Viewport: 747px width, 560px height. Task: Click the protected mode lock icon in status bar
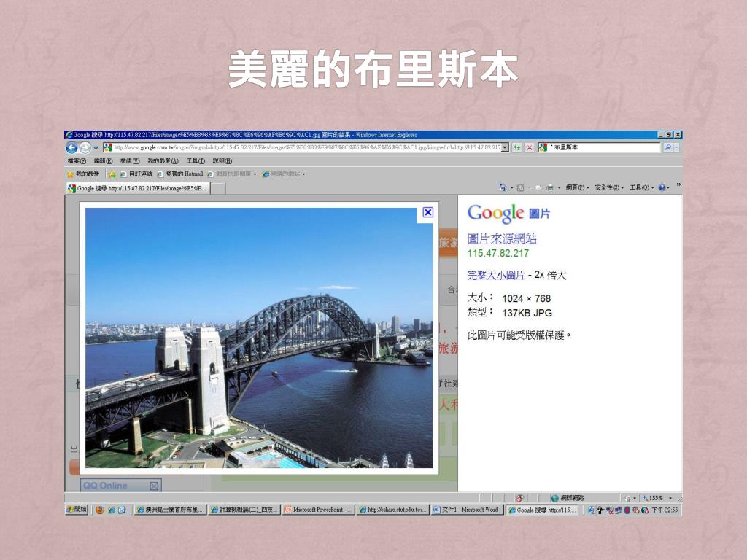point(628,498)
